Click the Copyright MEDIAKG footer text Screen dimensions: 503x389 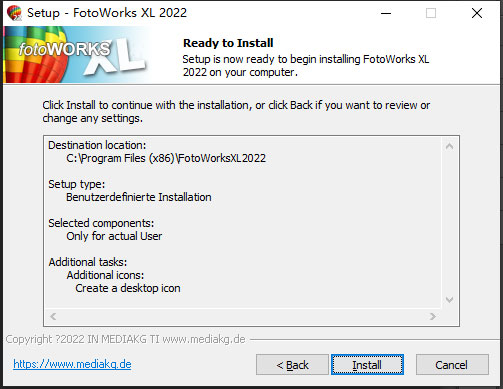(x=125, y=339)
